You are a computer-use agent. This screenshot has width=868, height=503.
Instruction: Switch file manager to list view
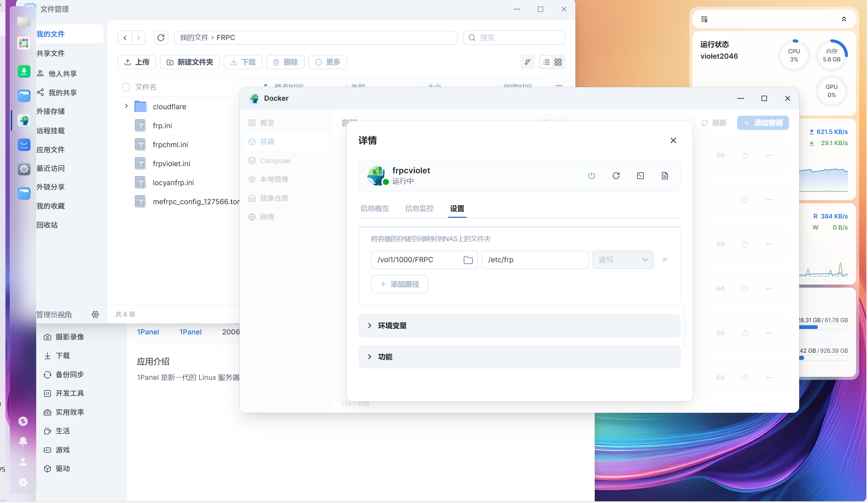[546, 62]
